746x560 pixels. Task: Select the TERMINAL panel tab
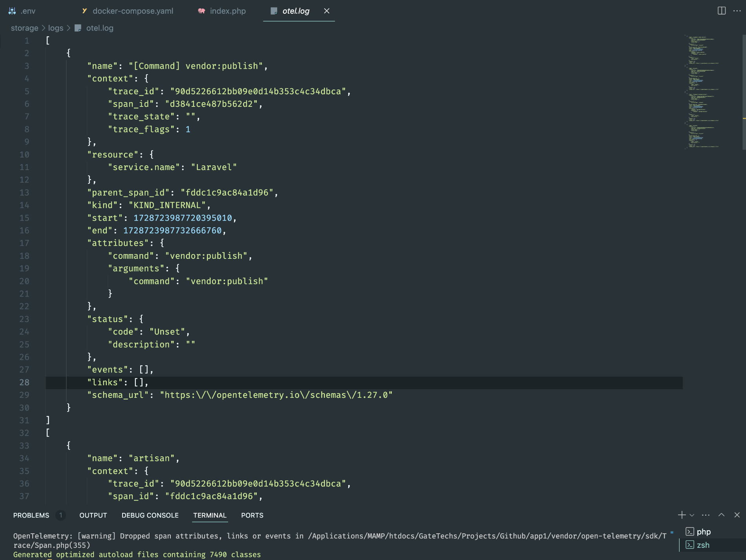click(210, 515)
